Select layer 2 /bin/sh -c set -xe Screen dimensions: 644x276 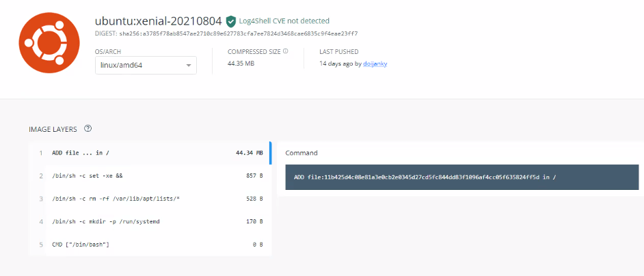click(150, 176)
